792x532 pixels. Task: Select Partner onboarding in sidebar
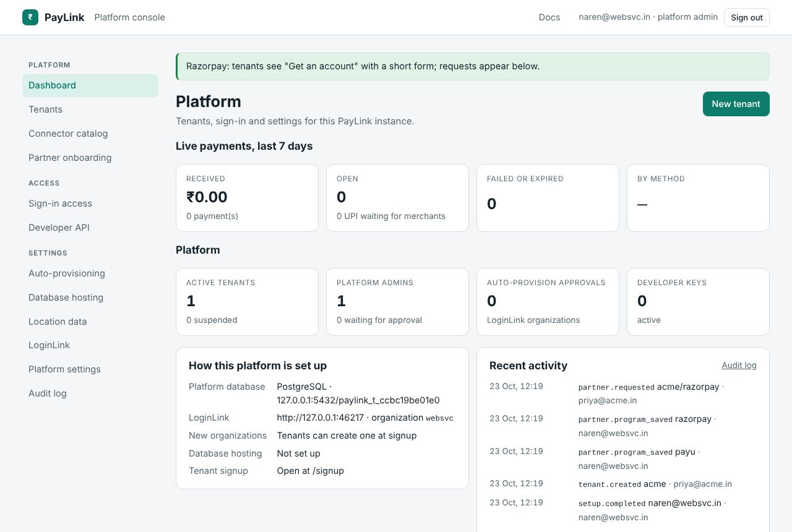tap(90, 158)
